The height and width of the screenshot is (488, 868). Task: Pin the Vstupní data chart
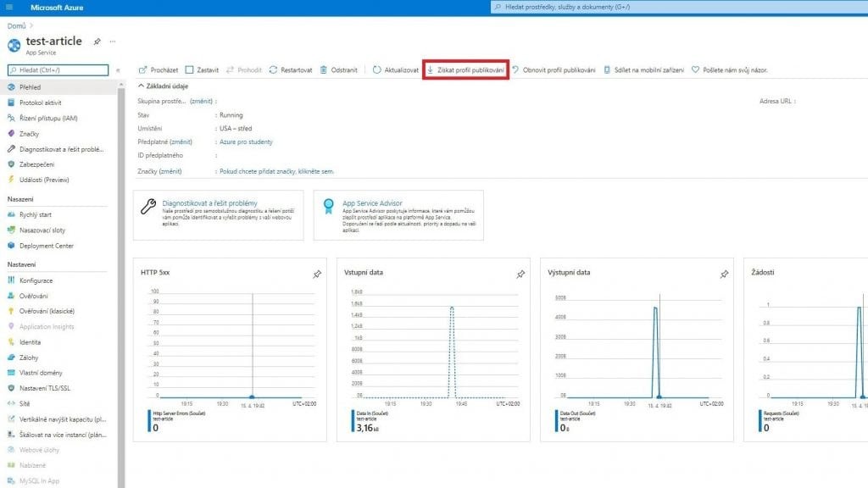tap(520, 274)
